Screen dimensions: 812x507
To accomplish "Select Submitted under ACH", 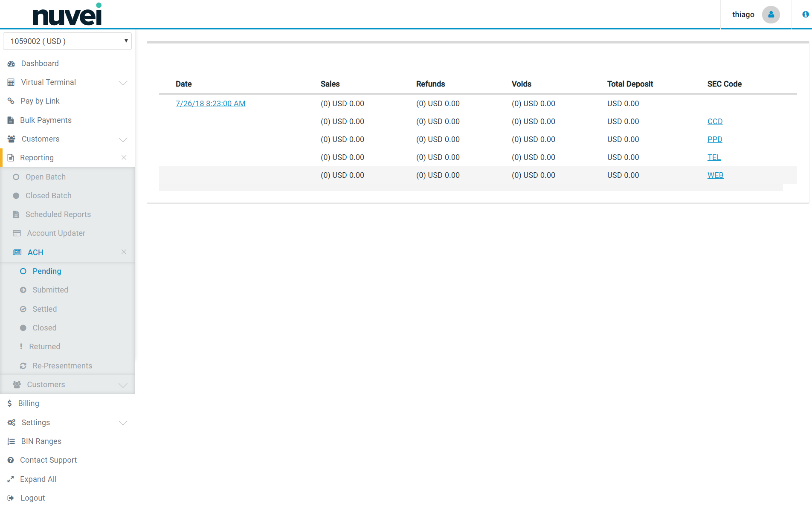I will tap(50, 290).
